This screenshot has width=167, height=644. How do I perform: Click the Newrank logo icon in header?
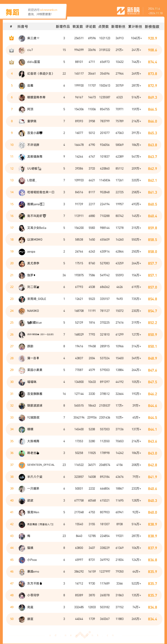121,11
